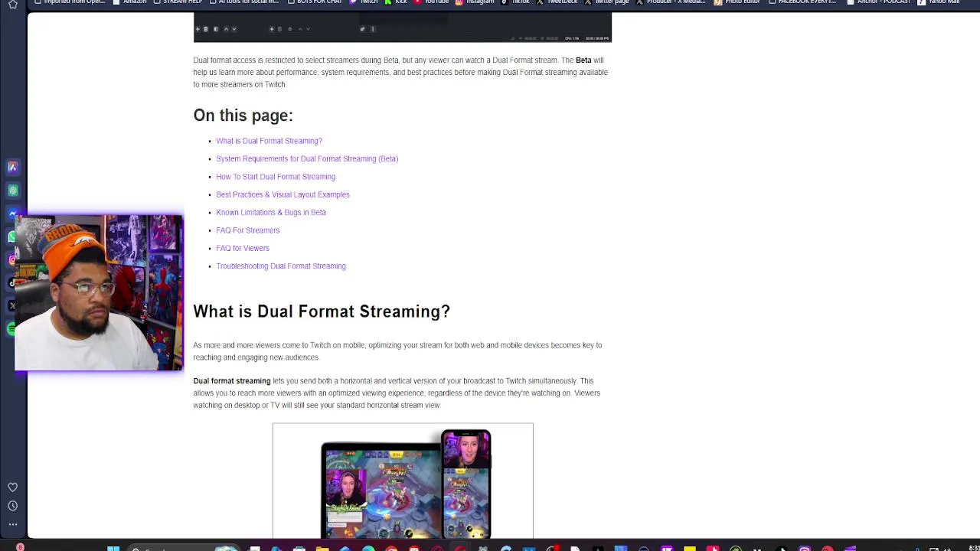Click the YouTube bookmark in bookmarks bar
980x551 pixels.
431,2
